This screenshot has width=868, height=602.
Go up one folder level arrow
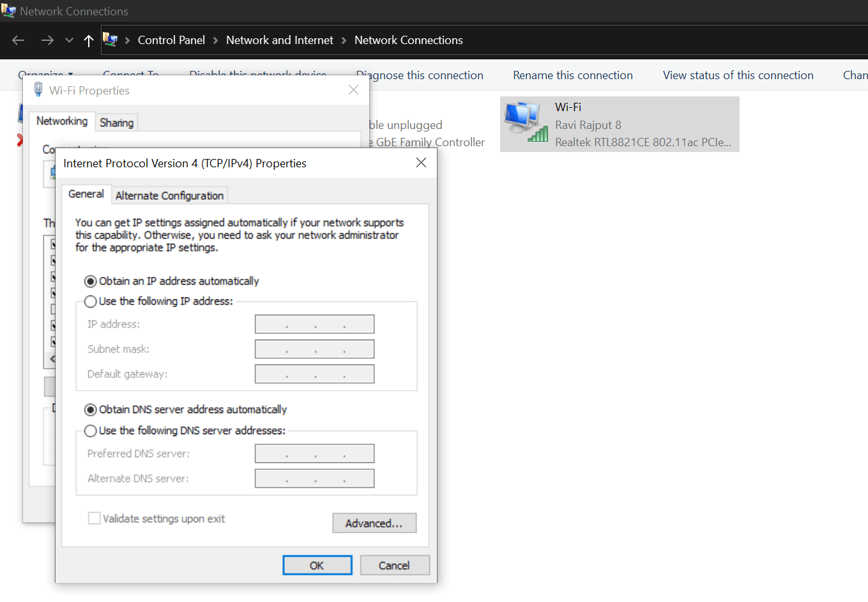tap(88, 40)
